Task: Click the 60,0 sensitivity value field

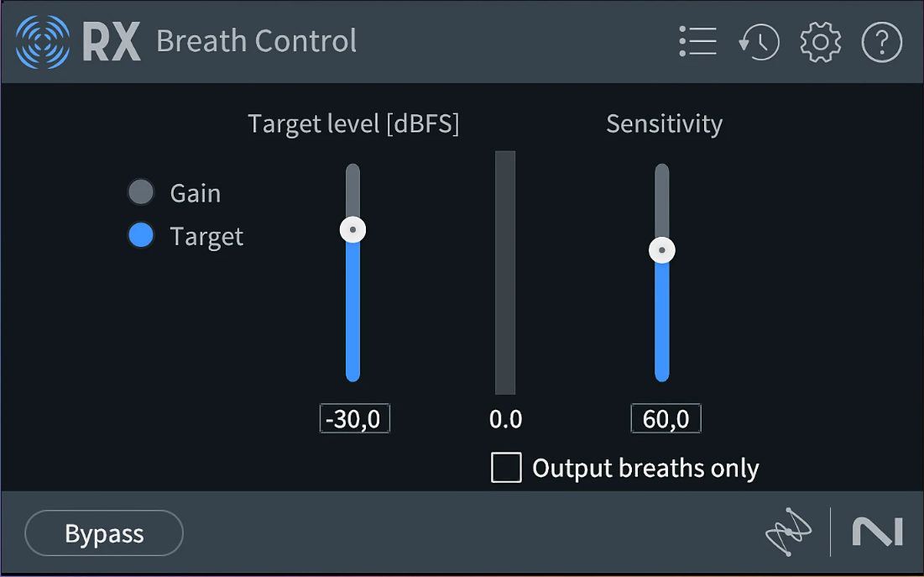Action: [x=666, y=418]
